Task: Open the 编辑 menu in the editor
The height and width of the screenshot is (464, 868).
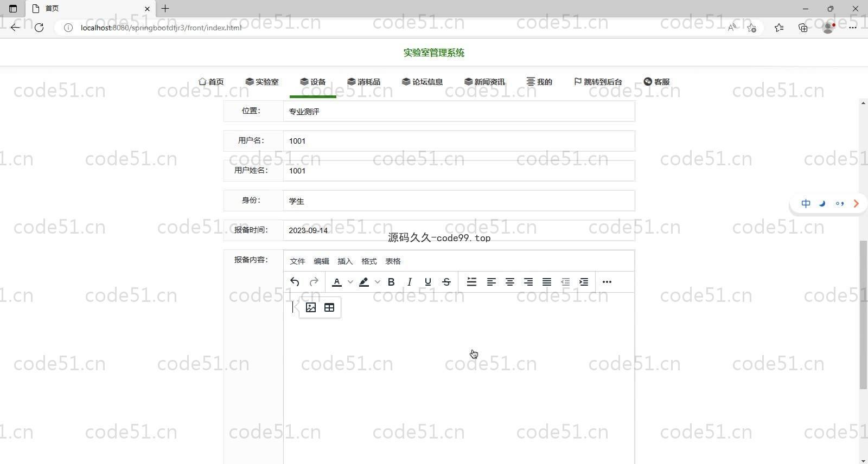Action: pos(321,261)
